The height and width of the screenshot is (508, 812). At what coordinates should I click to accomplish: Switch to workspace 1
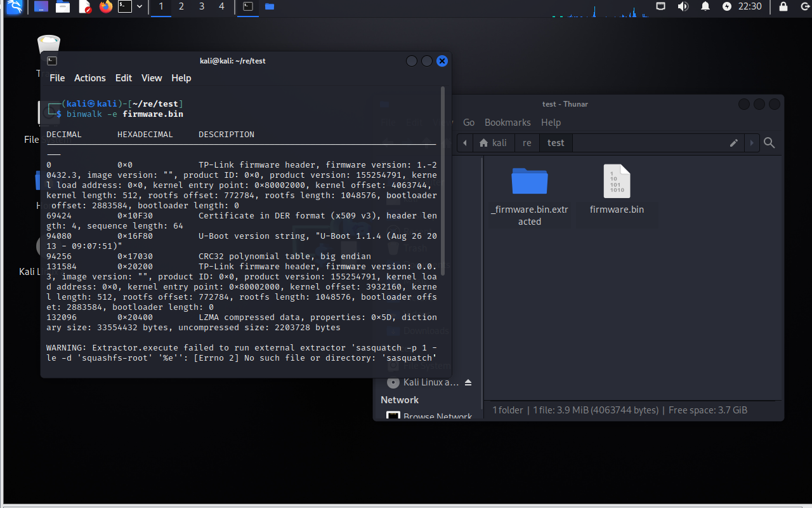point(161,7)
